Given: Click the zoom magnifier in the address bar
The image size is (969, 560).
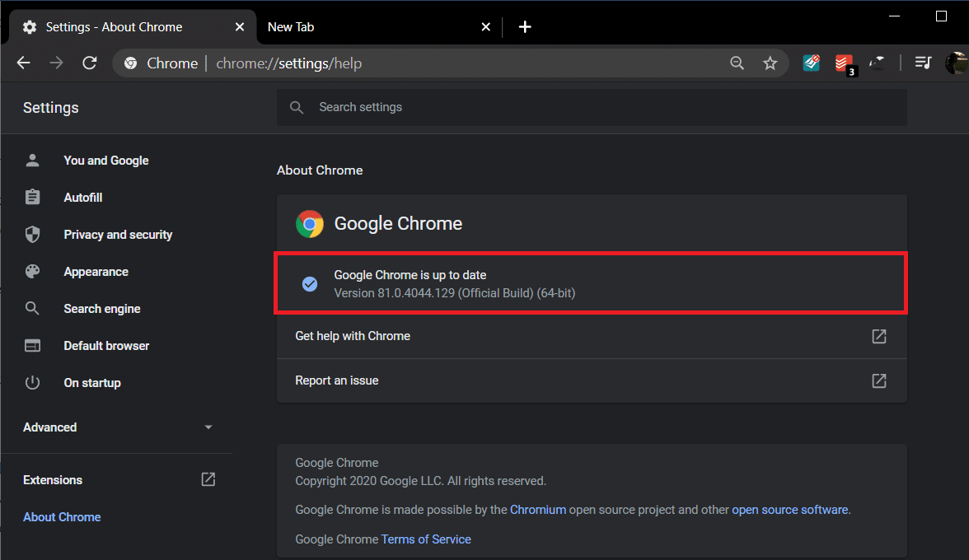Looking at the screenshot, I should click(x=737, y=63).
